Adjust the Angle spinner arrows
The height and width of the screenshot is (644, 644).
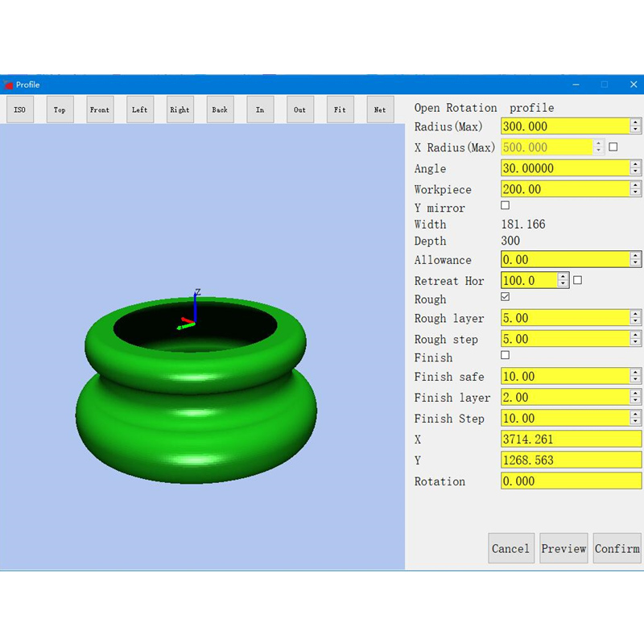tap(635, 168)
